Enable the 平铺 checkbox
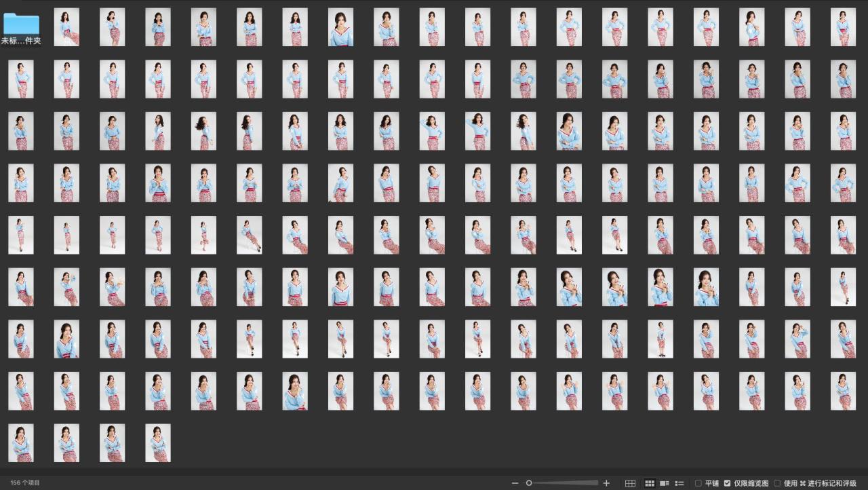The width and height of the screenshot is (868, 490). (x=698, y=483)
